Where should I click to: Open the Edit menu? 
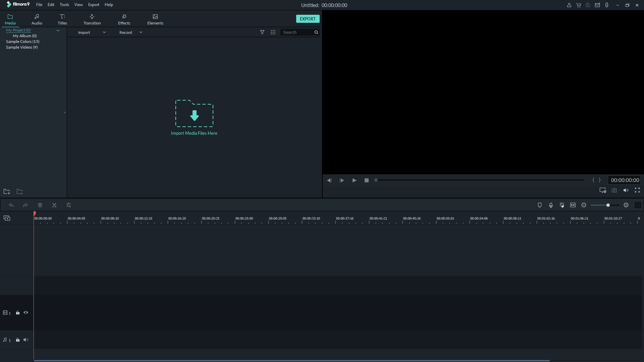[x=51, y=5]
